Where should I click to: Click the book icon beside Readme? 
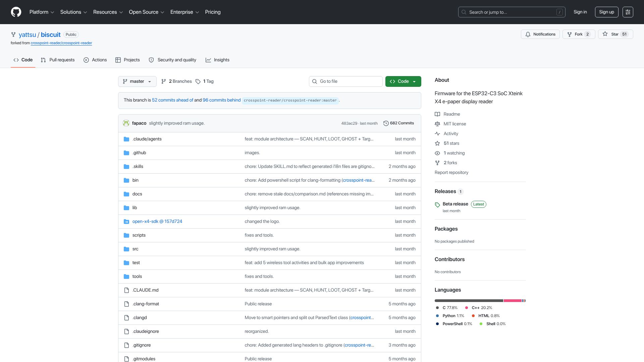(437, 114)
